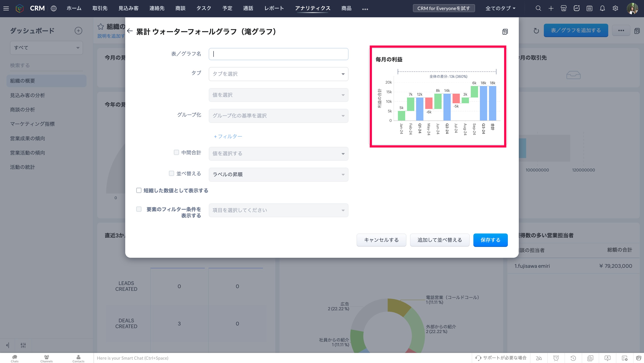644x363 pixels.
Task: Go to the レポート tab
Action: [274, 8]
